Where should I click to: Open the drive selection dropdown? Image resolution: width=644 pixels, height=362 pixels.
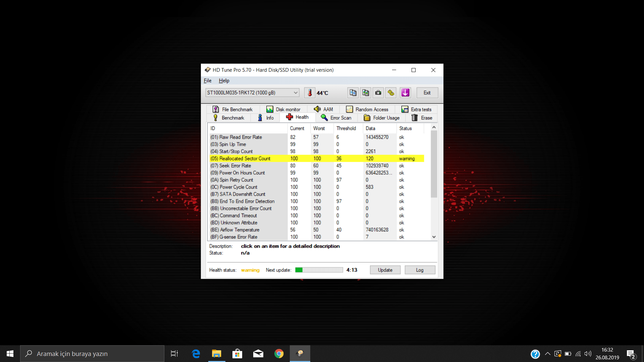[x=295, y=93]
